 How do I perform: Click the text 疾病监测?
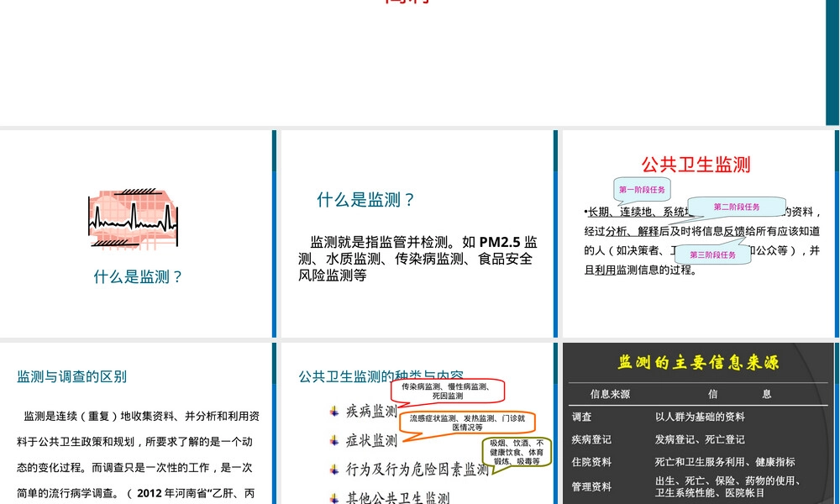tap(371, 412)
